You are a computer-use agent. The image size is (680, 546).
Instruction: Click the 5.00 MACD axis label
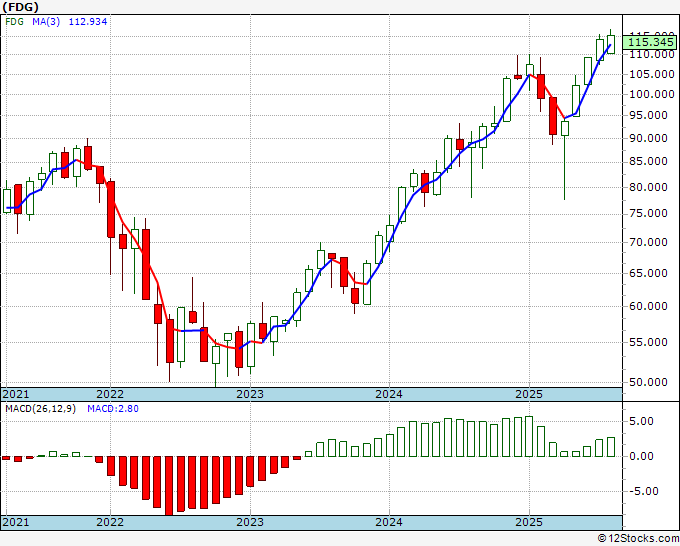click(x=641, y=422)
